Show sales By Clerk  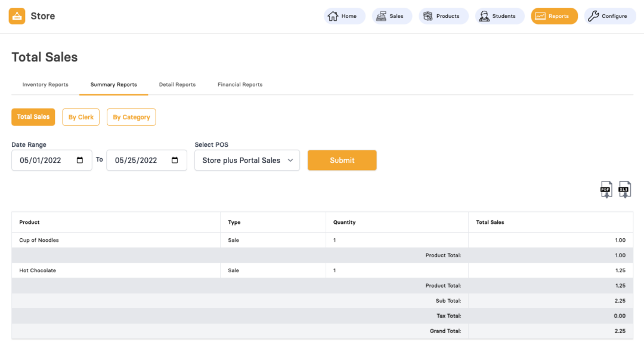[x=81, y=117]
